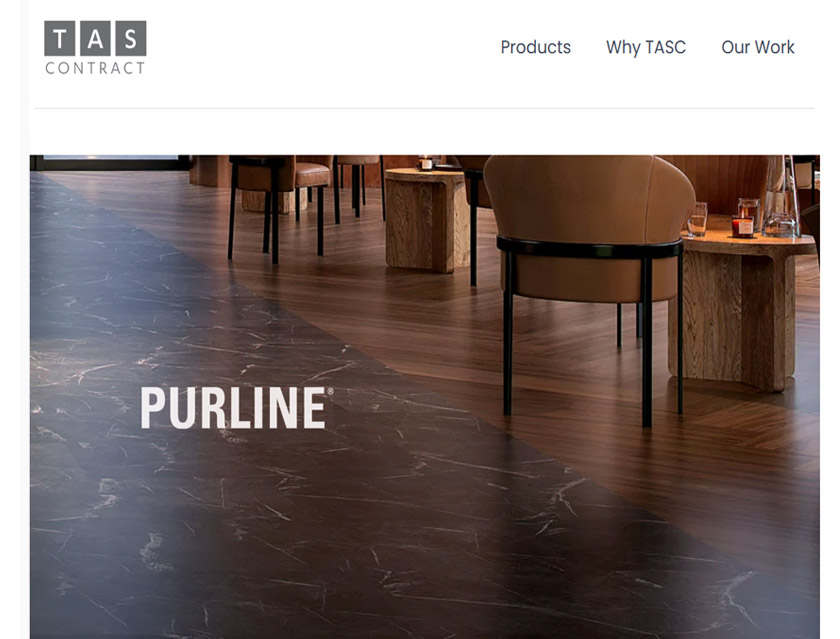The height and width of the screenshot is (639, 840).
Task: Click the "T" tile in the logo
Action: click(x=59, y=38)
